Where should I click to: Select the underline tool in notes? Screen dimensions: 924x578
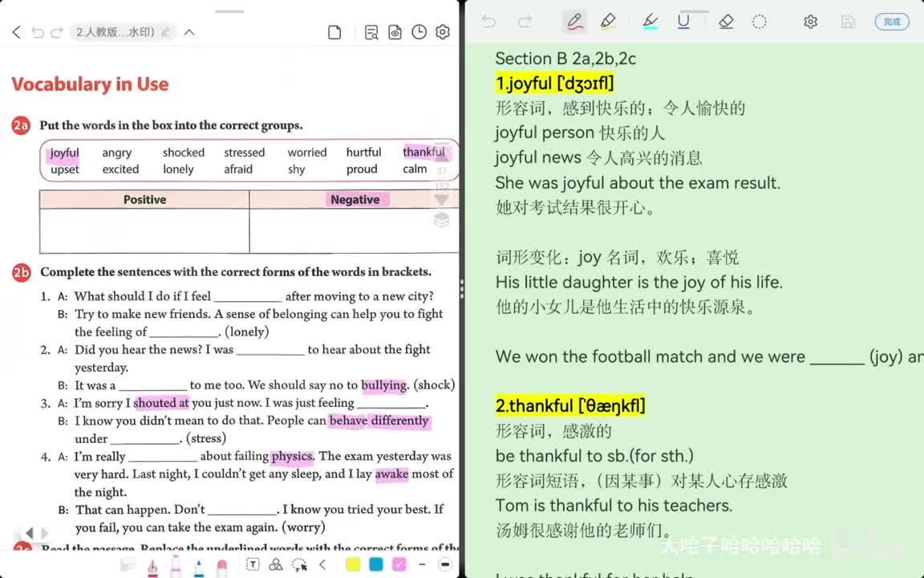[683, 22]
